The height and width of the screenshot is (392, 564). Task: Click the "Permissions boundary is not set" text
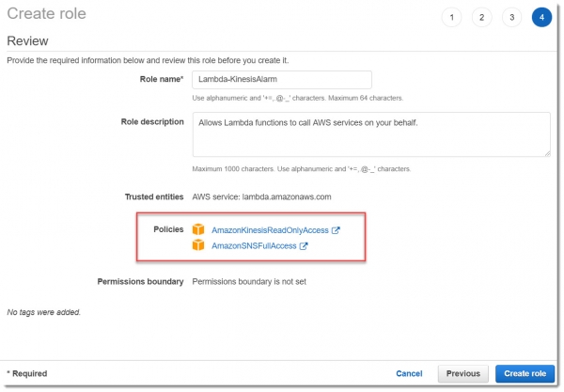click(249, 281)
